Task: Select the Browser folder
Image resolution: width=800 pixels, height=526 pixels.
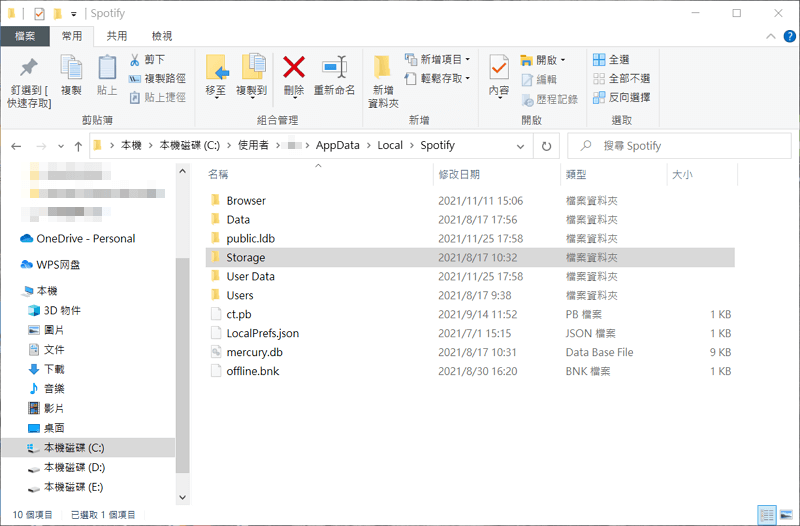Action: 470,201
